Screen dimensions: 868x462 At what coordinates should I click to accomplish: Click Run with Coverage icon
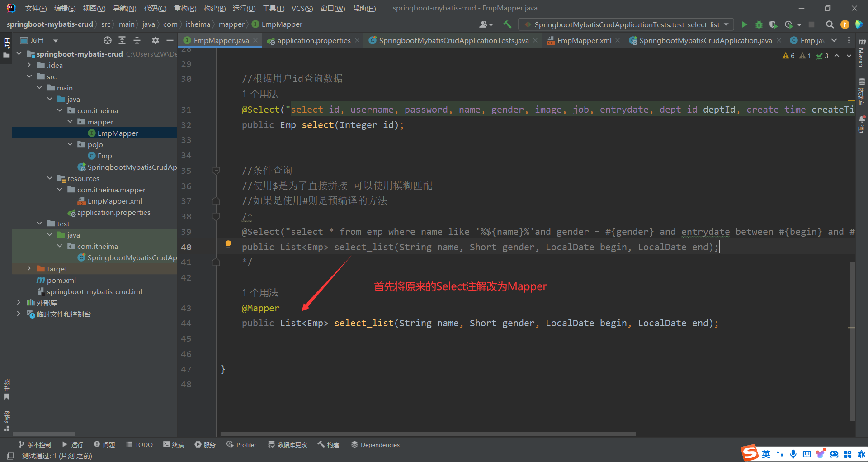(774, 24)
